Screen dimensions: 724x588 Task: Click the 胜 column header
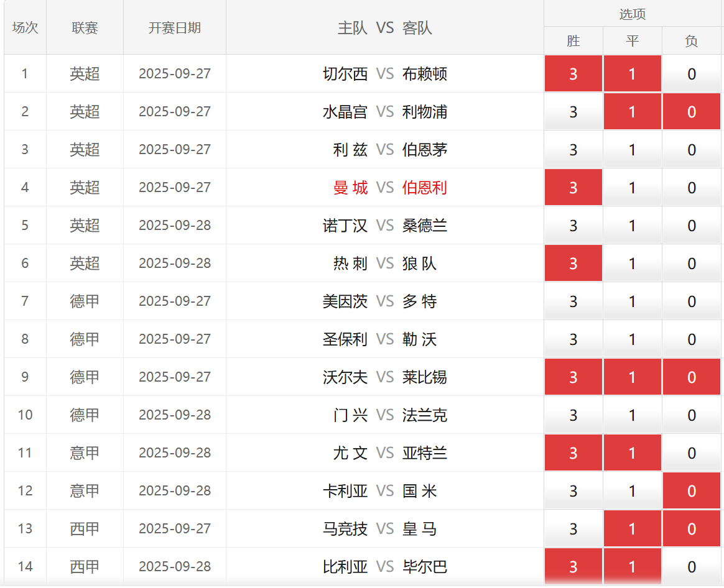point(573,41)
